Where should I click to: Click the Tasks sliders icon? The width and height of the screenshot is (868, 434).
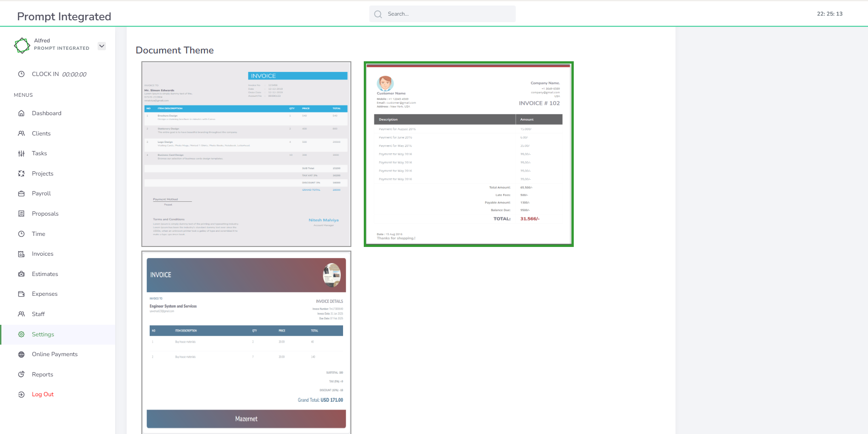21,153
